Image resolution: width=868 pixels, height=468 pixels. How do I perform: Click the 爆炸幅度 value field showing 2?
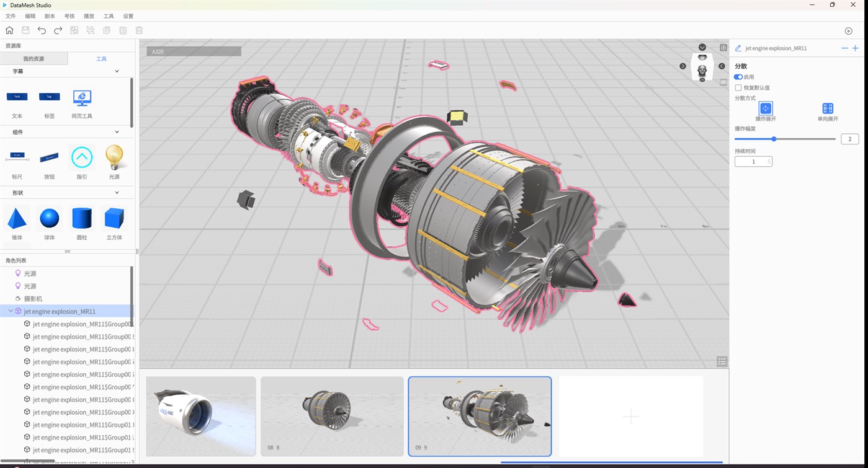pos(849,139)
